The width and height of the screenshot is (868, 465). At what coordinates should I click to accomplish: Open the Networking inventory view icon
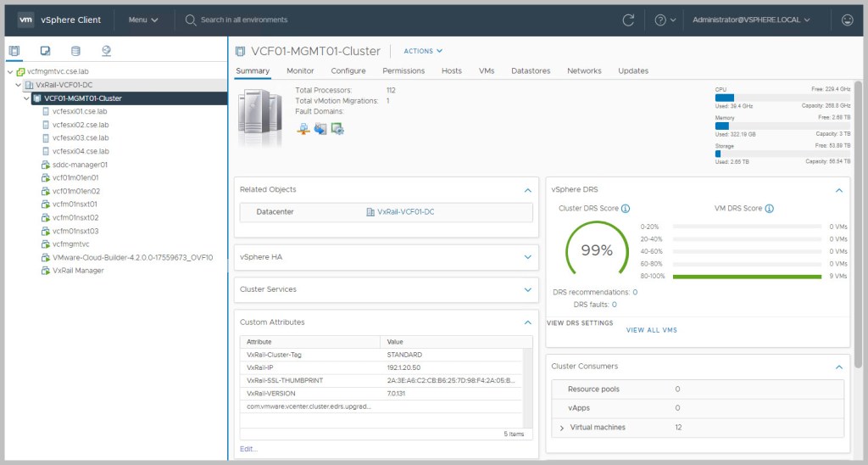[106, 51]
